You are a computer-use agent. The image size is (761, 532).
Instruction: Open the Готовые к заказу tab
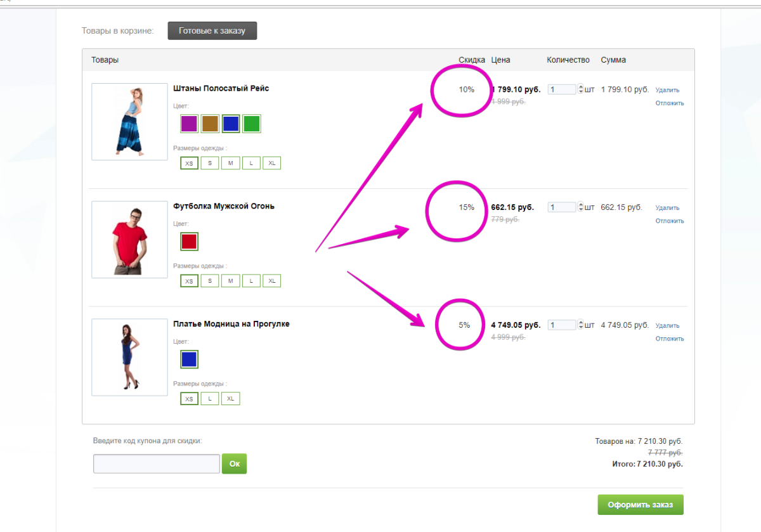tap(212, 30)
